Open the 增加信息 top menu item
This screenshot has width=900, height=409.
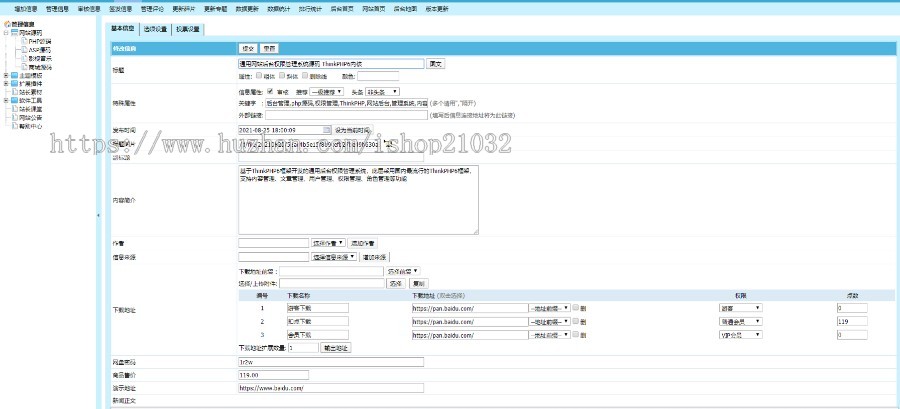25,9
